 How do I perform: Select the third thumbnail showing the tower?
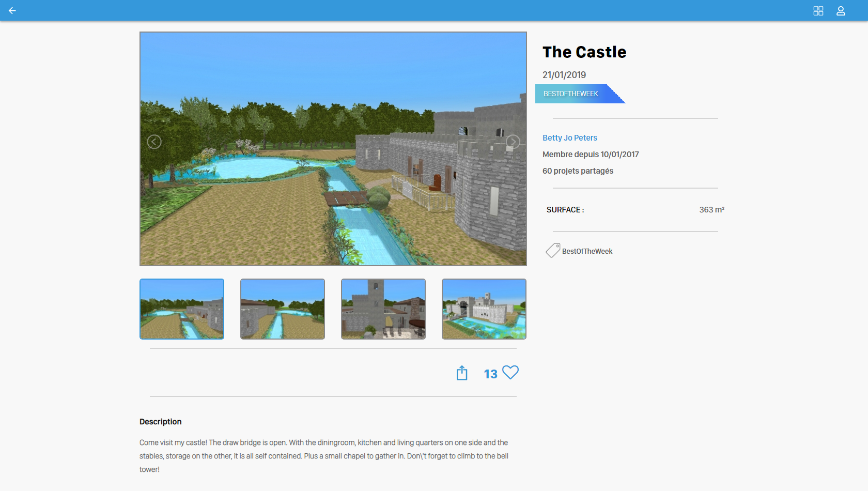(383, 309)
